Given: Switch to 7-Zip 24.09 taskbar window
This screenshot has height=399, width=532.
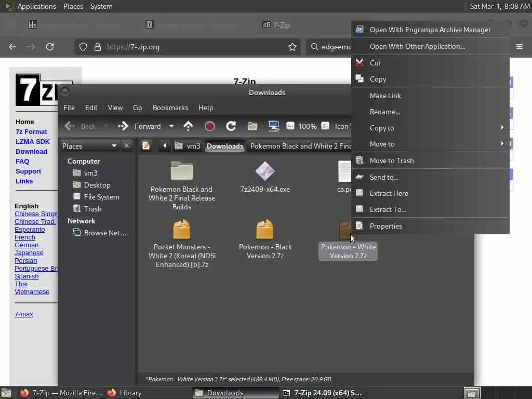Looking at the screenshot, I should (x=322, y=393).
